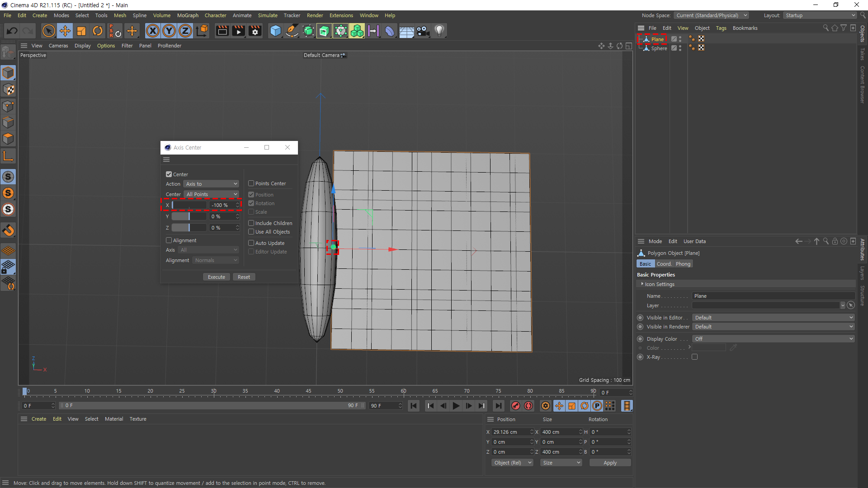Open the Display Color dropdown
Viewport: 868px width, 488px height.
(x=773, y=339)
